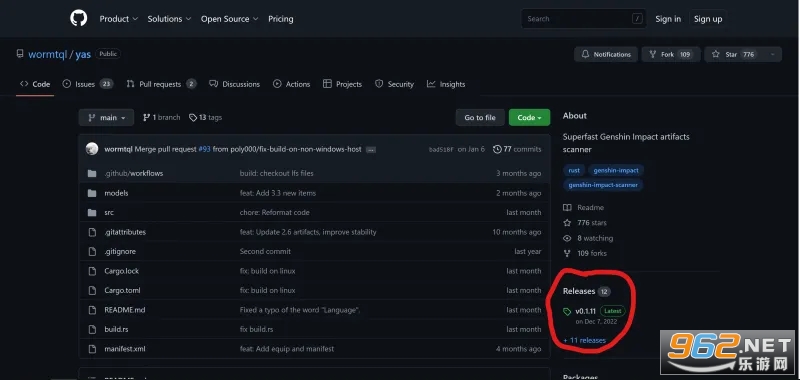Open pull request #93 link
This screenshot has height=380, width=800.
click(204, 149)
